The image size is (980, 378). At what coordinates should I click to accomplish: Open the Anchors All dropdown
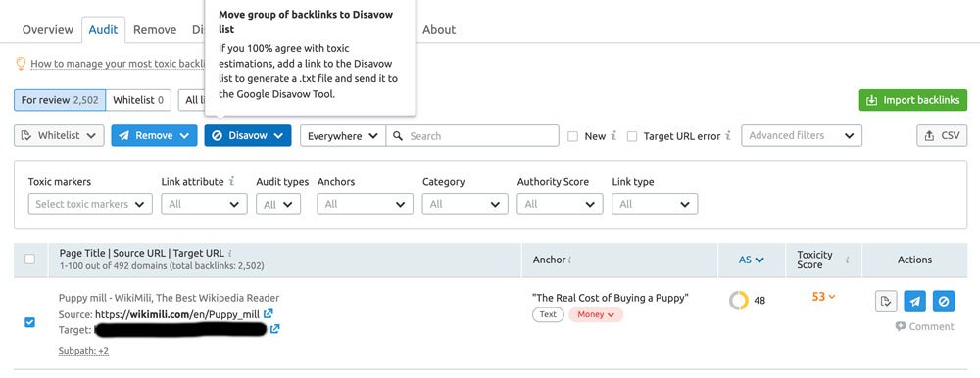pyautogui.click(x=365, y=204)
